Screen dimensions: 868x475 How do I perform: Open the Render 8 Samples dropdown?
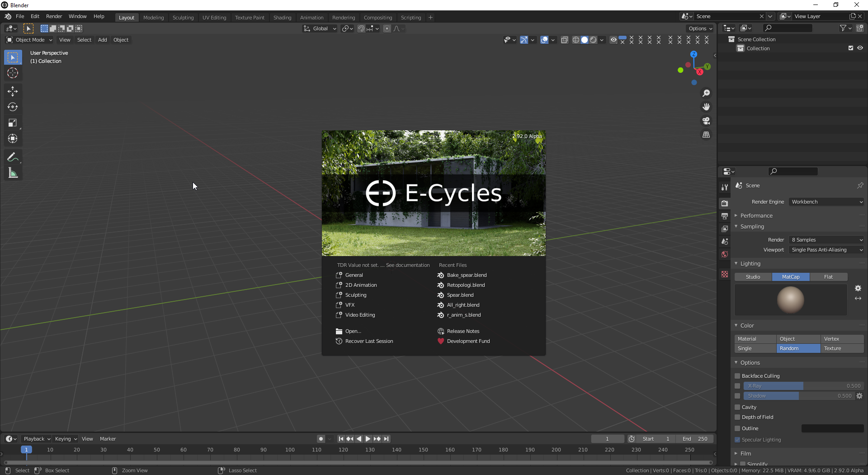[826, 240]
